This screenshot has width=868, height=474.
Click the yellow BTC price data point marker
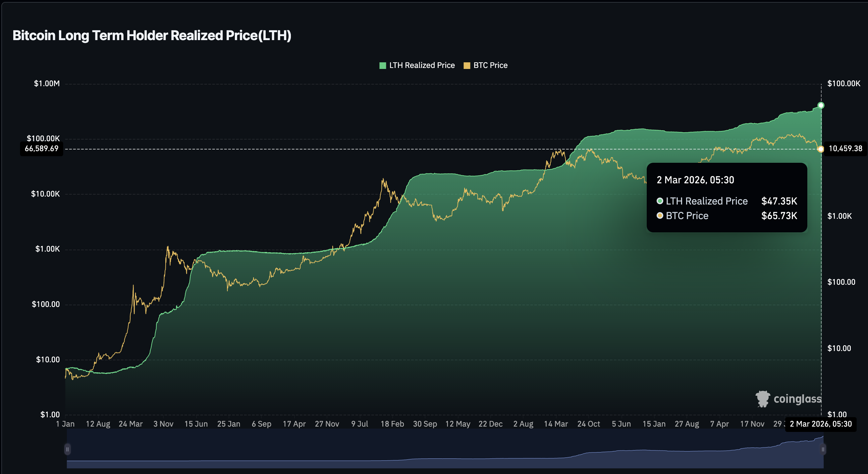821,149
